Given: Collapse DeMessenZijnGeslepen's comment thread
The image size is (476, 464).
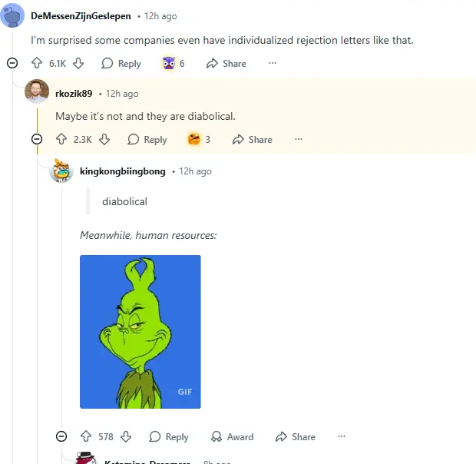Looking at the screenshot, I should [12, 63].
